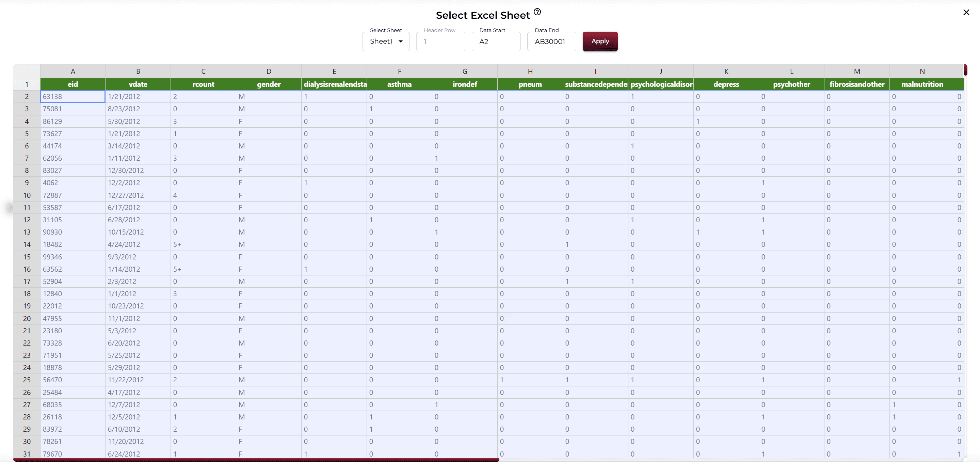This screenshot has width=980, height=462.
Task: Click the irondef header cell
Action: (465, 84)
